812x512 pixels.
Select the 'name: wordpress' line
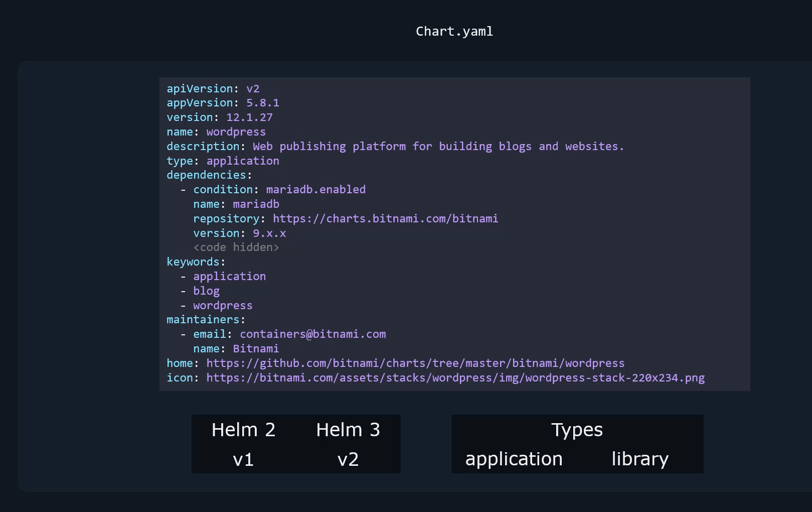point(216,132)
